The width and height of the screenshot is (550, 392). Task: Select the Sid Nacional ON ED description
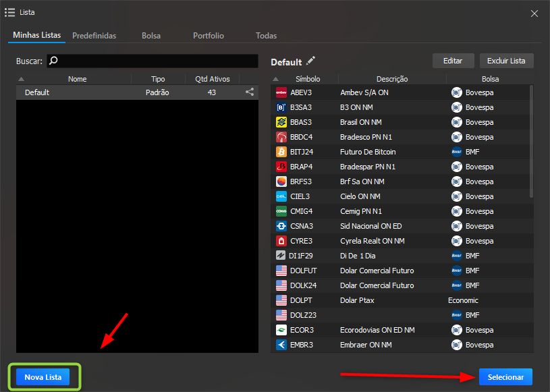[x=370, y=226]
